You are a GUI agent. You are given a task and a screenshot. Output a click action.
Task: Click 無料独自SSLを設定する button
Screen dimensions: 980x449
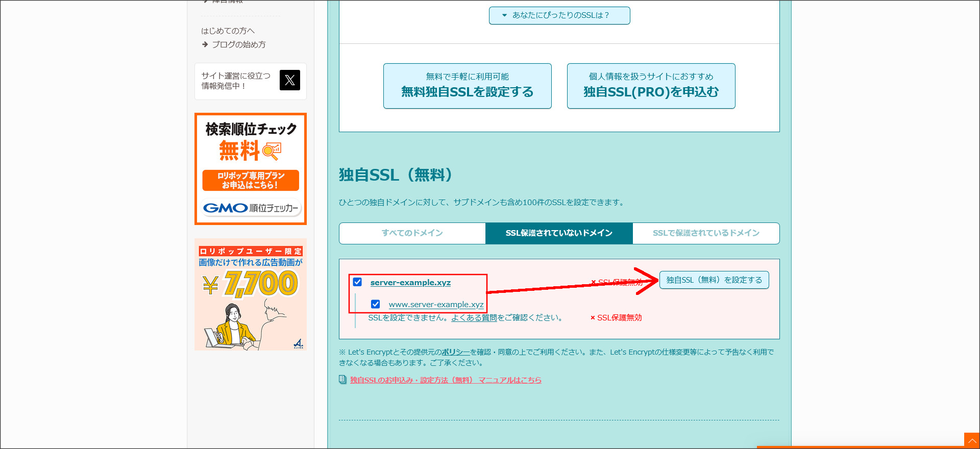pyautogui.click(x=467, y=86)
